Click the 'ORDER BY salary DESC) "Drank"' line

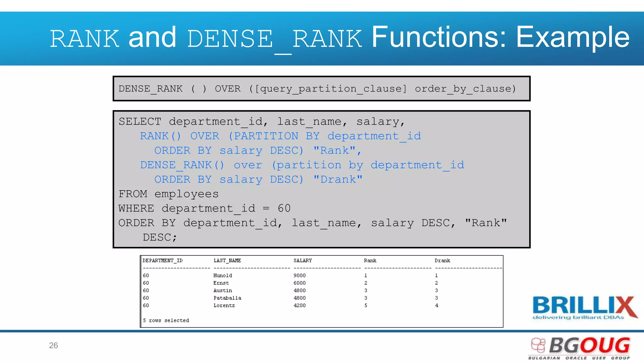(x=258, y=180)
